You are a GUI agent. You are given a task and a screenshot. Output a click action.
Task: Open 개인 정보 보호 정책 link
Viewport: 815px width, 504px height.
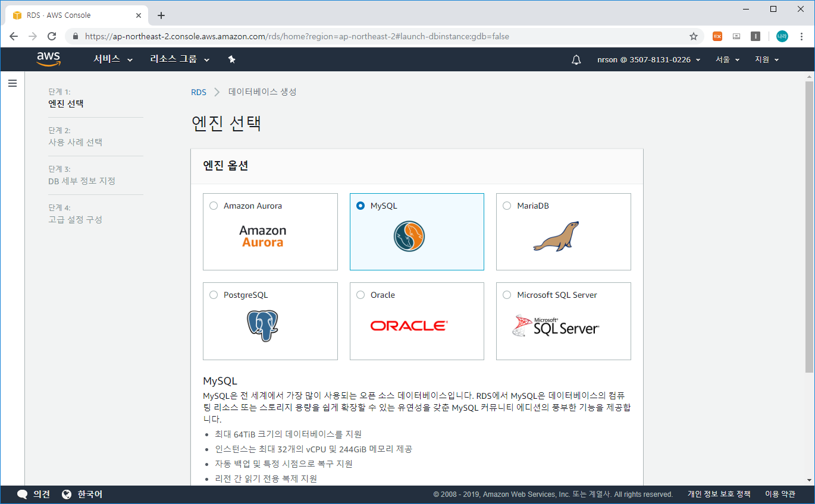click(719, 494)
